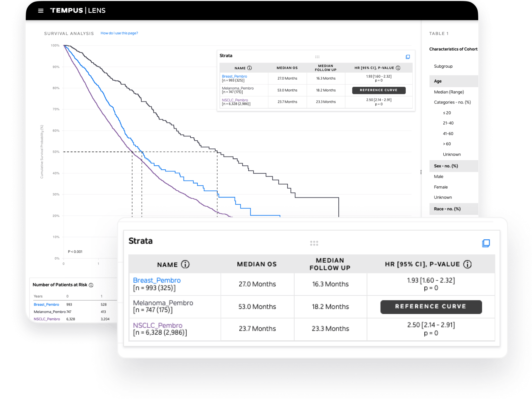Click the copy icon in enlarged Strata panel
532x399 pixels.
tap(486, 243)
